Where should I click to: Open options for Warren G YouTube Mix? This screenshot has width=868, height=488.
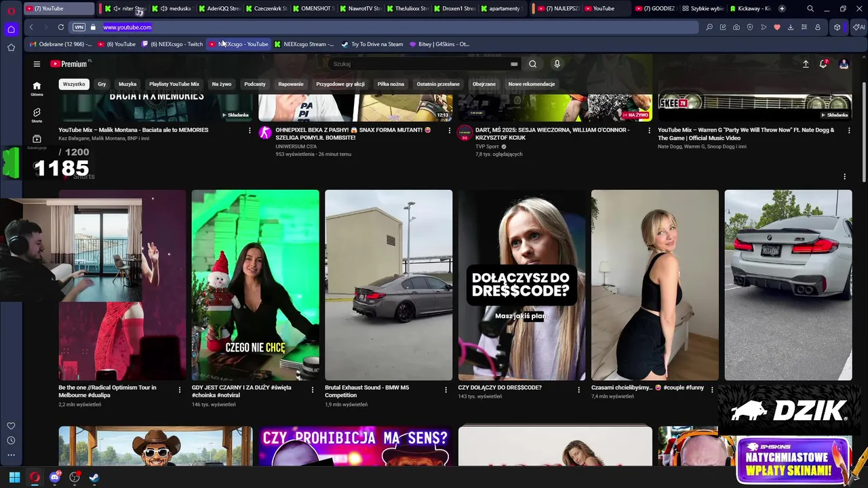tap(848, 130)
